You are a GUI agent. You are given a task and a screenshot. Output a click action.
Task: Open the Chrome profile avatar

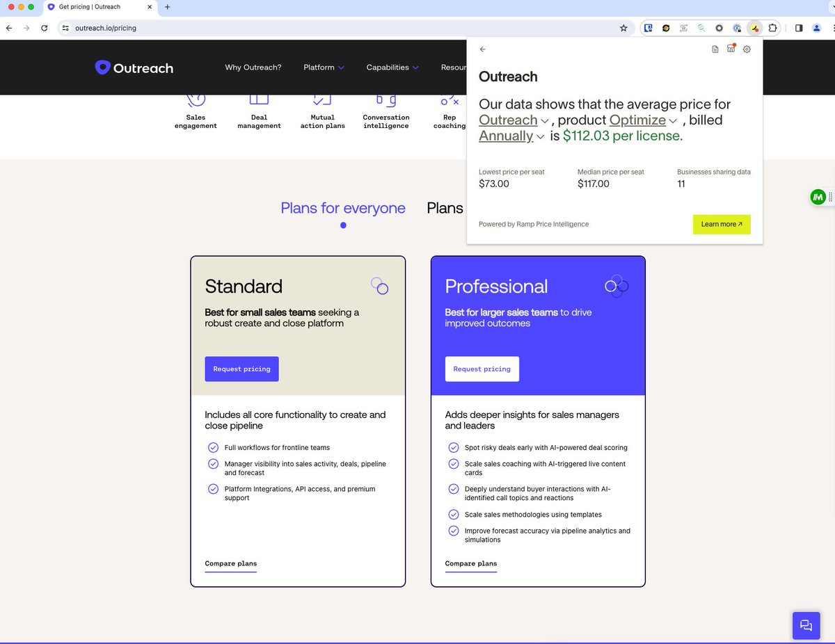coord(817,28)
